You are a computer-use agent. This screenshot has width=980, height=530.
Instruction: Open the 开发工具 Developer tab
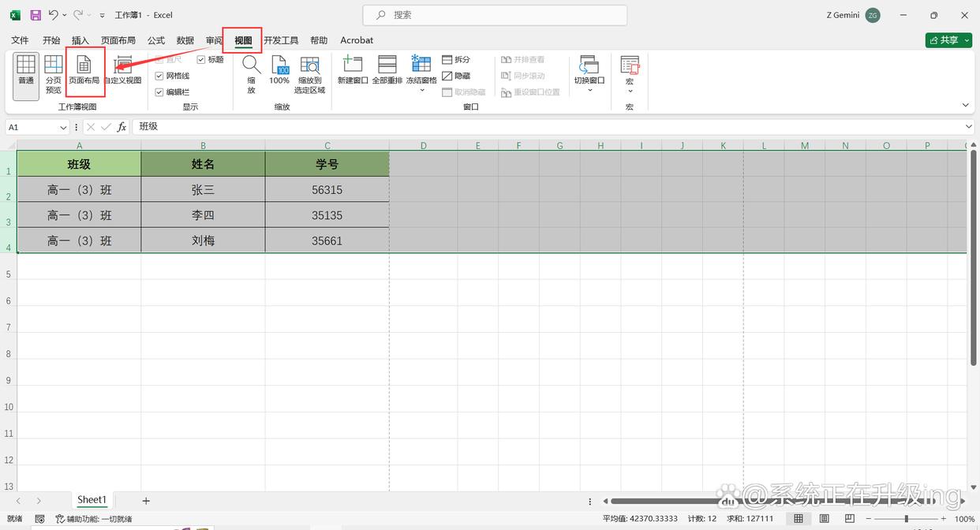tap(281, 40)
